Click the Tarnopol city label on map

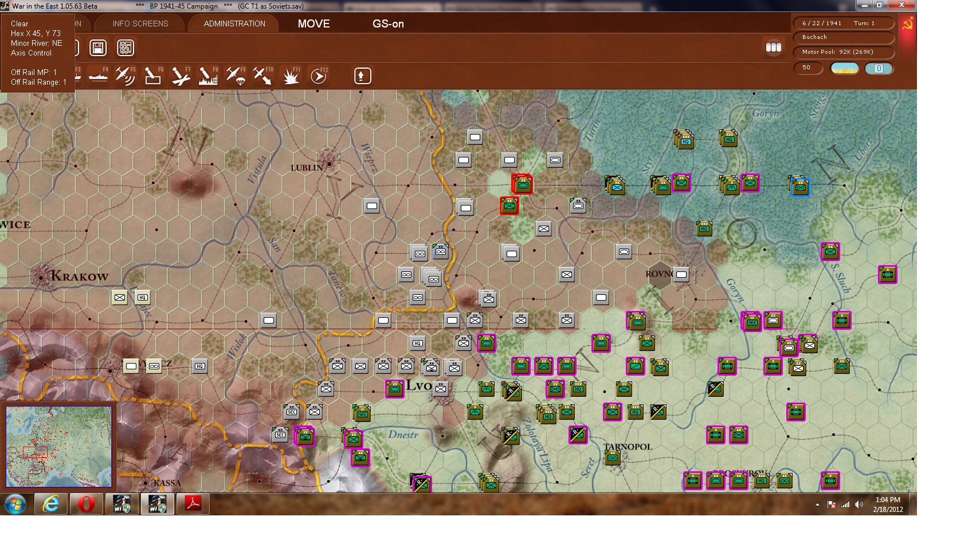tap(628, 447)
